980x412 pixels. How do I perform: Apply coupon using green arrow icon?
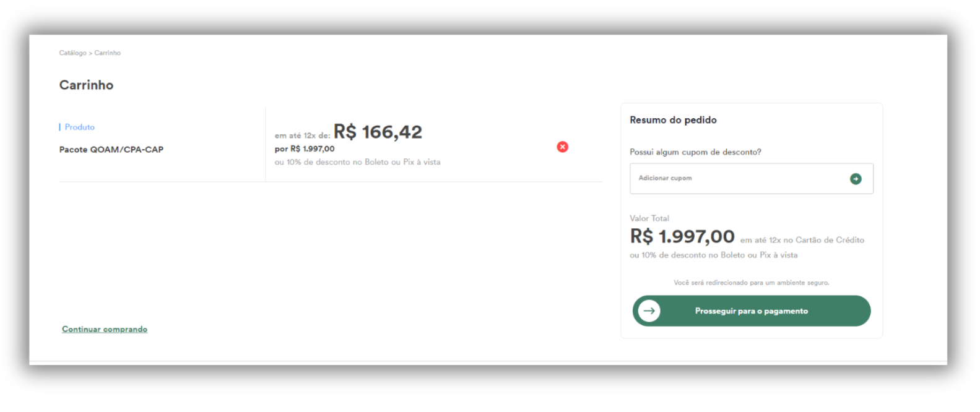click(856, 179)
